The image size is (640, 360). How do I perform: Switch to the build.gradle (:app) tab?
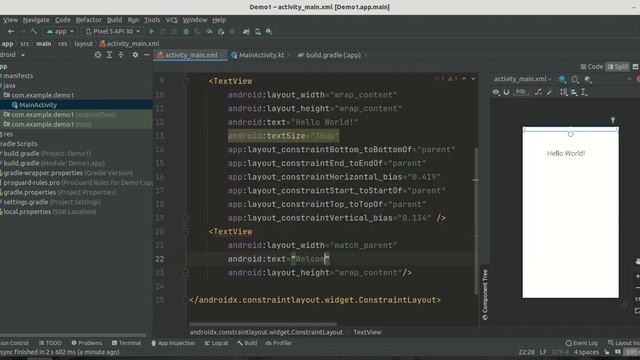[x=333, y=55]
